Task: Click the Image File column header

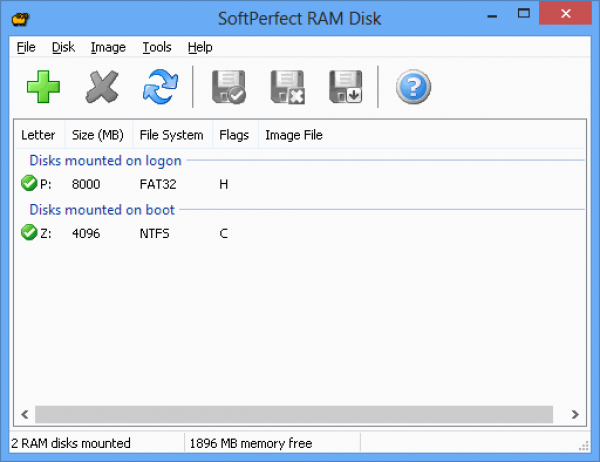Action: click(293, 135)
